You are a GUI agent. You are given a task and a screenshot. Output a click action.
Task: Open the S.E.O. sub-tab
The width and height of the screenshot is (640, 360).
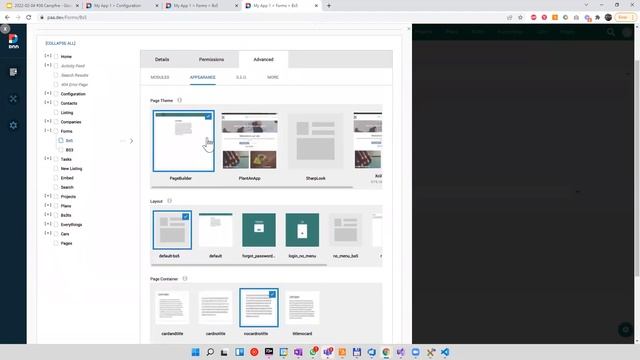241,77
